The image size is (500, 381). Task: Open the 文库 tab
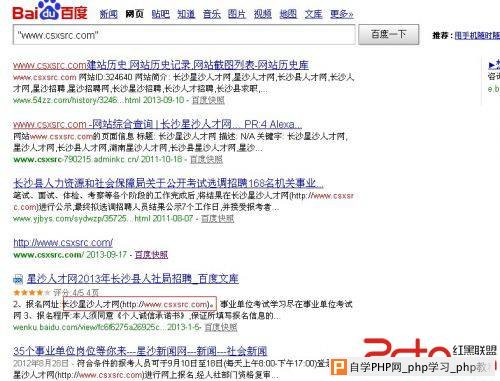coord(313,14)
